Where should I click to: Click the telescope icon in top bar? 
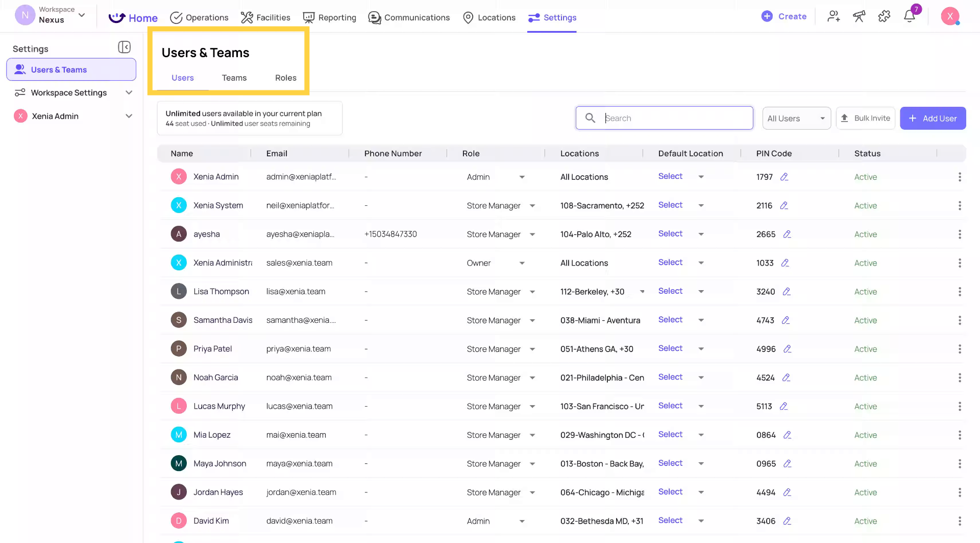pos(859,16)
